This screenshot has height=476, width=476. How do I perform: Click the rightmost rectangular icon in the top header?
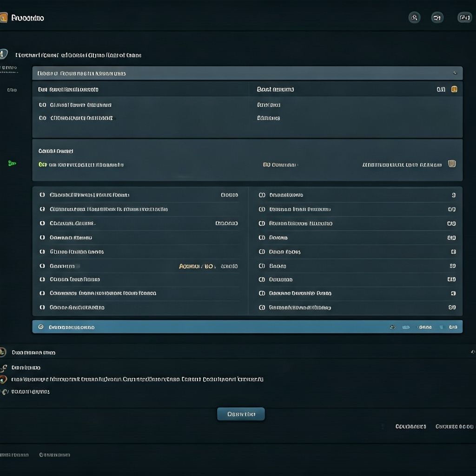(x=464, y=18)
